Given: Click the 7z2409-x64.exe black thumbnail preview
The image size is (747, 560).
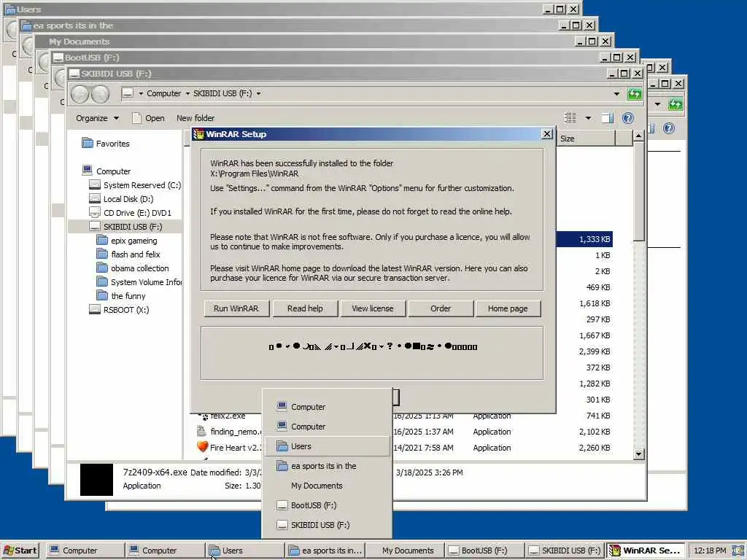Looking at the screenshot, I should (96, 480).
